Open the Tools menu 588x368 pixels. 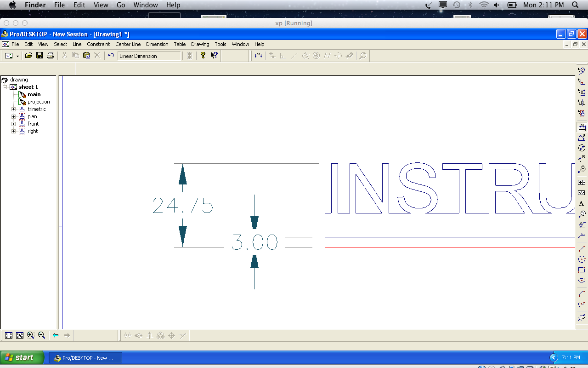(220, 44)
